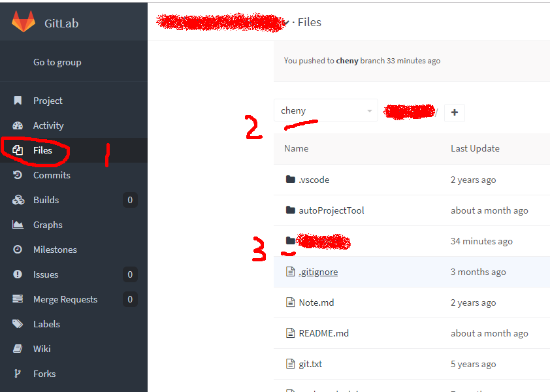Click the Milestones clock icon
Image resolution: width=550 pixels, height=392 pixels.
pos(18,250)
